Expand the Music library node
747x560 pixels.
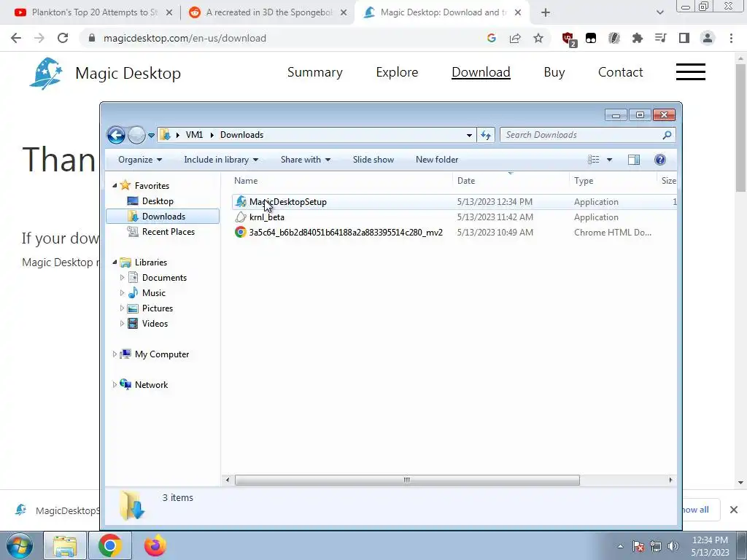122,293
